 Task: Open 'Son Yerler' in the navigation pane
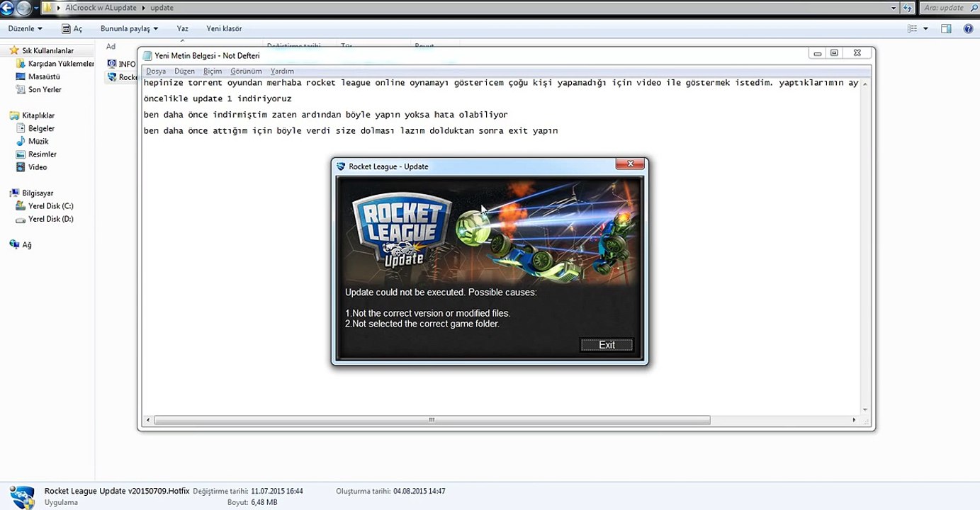(x=45, y=89)
